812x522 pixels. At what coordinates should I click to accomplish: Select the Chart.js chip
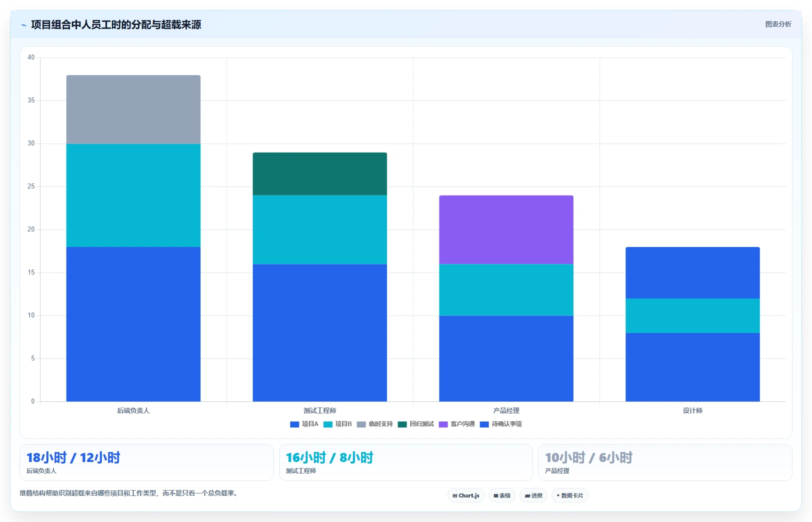[x=466, y=495]
